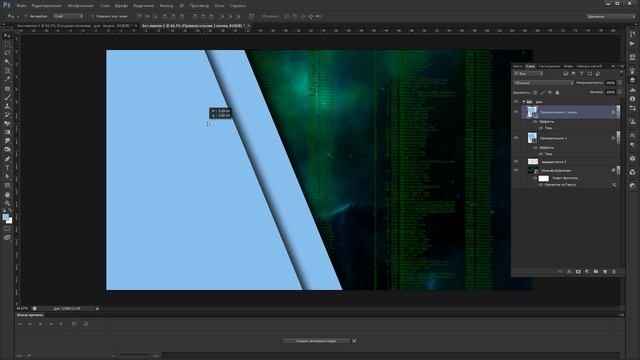Select the Eyedropper tool
The width and height of the screenshot is (640, 360).
7,80
